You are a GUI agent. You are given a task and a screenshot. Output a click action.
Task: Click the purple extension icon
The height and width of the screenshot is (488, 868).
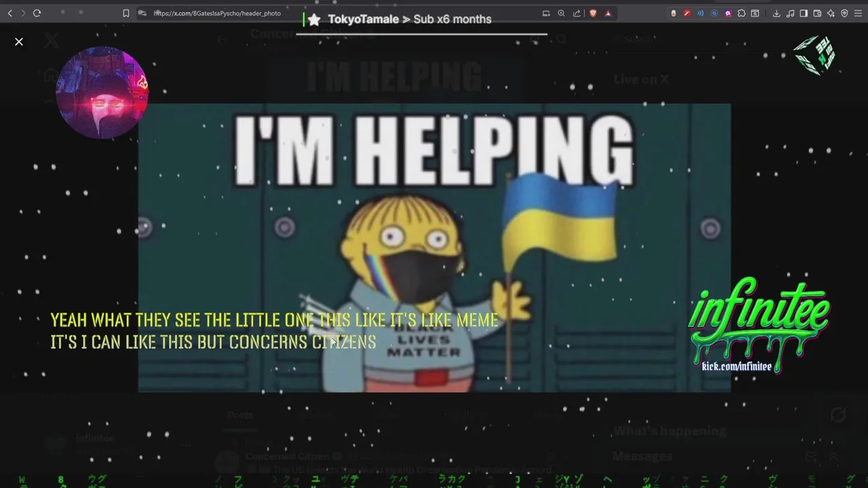click(728, 14)
